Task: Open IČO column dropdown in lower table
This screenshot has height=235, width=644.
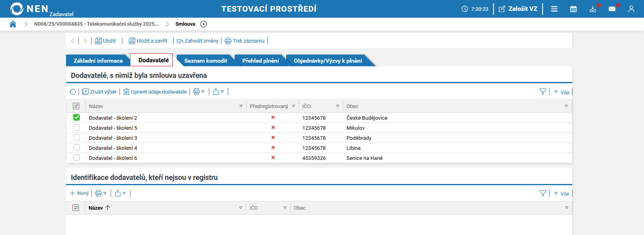Action: coord(285,208)
